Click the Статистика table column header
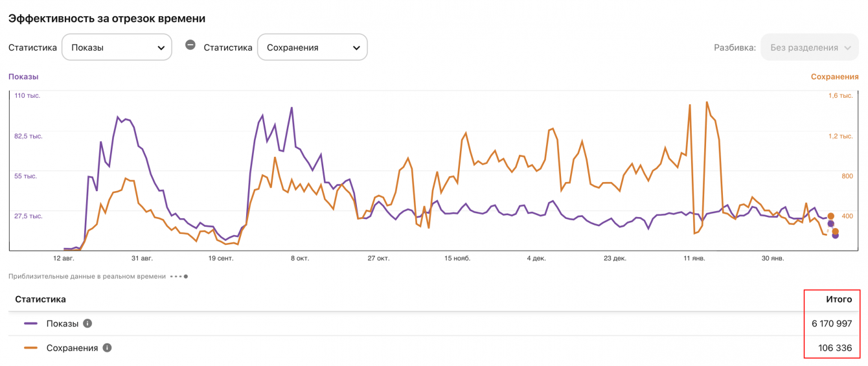The width and height of the screenshot is (868, 366). 40,299
